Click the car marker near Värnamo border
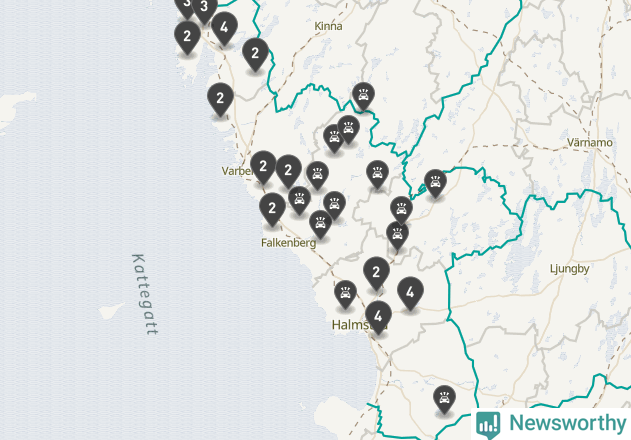Image resolution: width=631 pixels, height=440 pixels. tap(435, 183)
